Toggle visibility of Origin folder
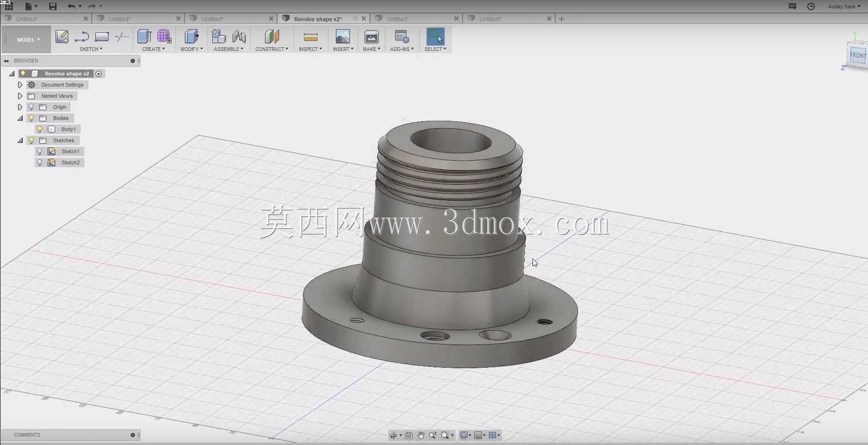Image resolution: width=868 pixels, height=445 pixels. tap(32, 107)
